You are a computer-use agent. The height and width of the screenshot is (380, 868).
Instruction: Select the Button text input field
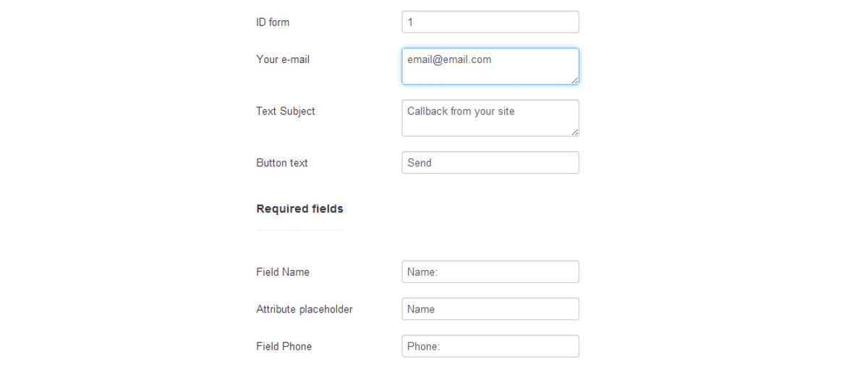[490, 163]
